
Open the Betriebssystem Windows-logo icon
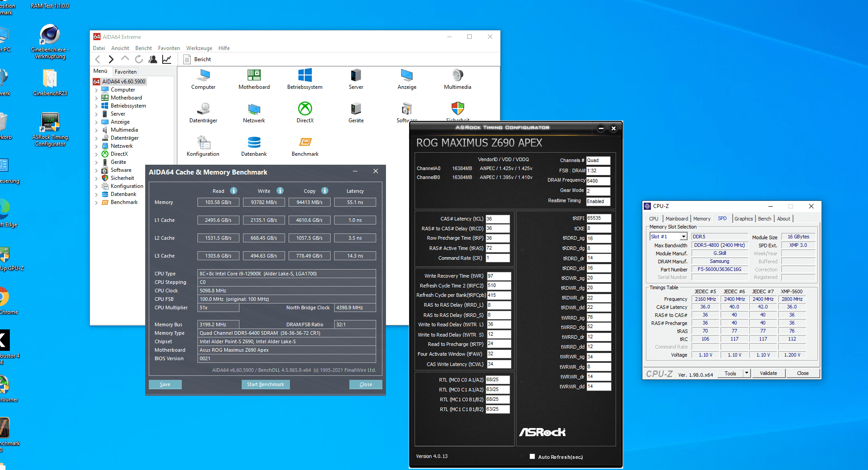305,80
